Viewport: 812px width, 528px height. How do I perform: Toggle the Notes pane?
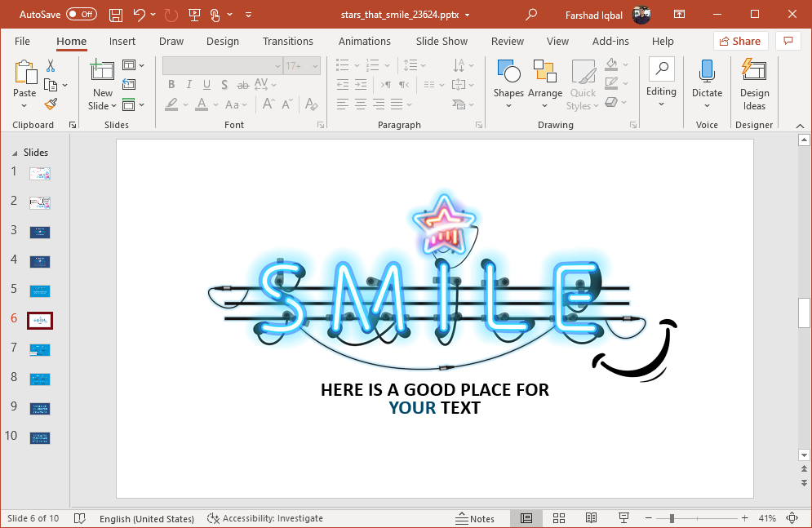coord(475,518)
